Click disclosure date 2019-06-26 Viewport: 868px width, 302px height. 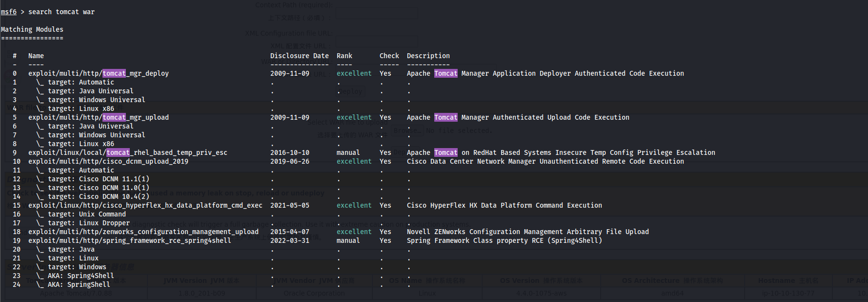pyautogui.click(x=290, y=161)
